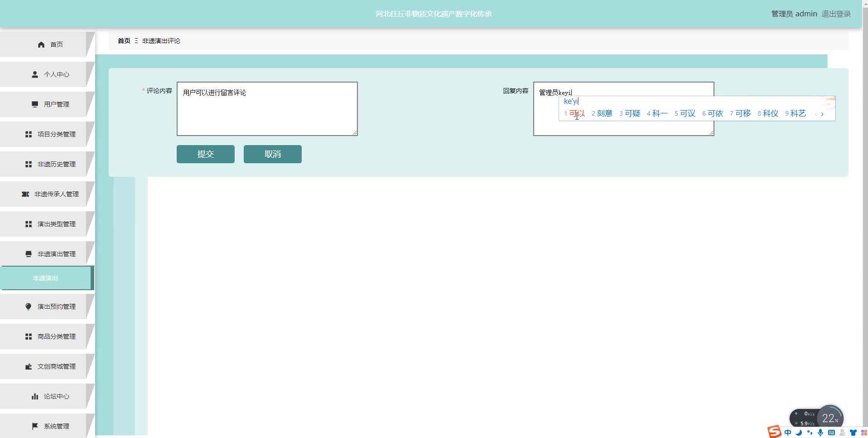This screenshot has height=438, width=868.
Task: Click the icon beside 非遗演出管理
Action: [29, 254]
